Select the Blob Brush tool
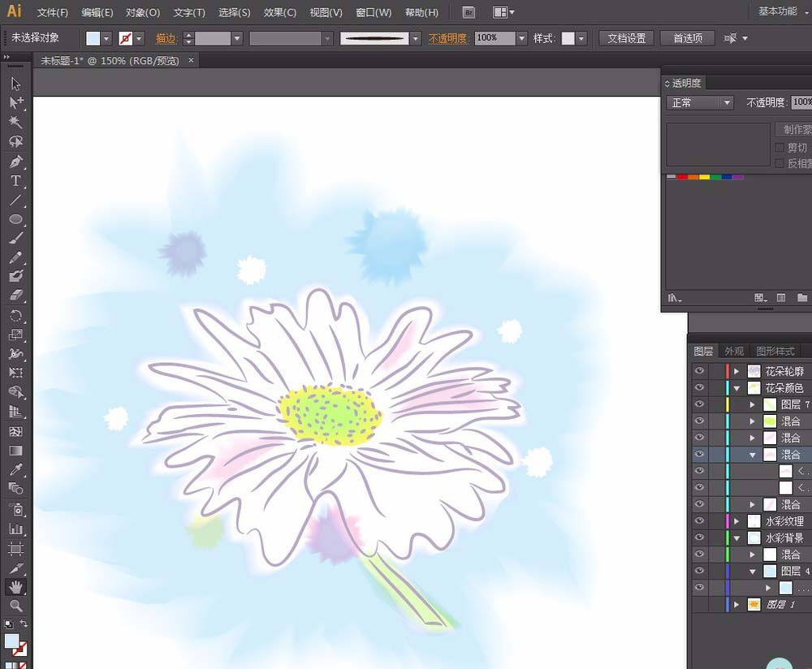Image resolution: width=812 pixels, height=669 pixels. click(15, 276)
